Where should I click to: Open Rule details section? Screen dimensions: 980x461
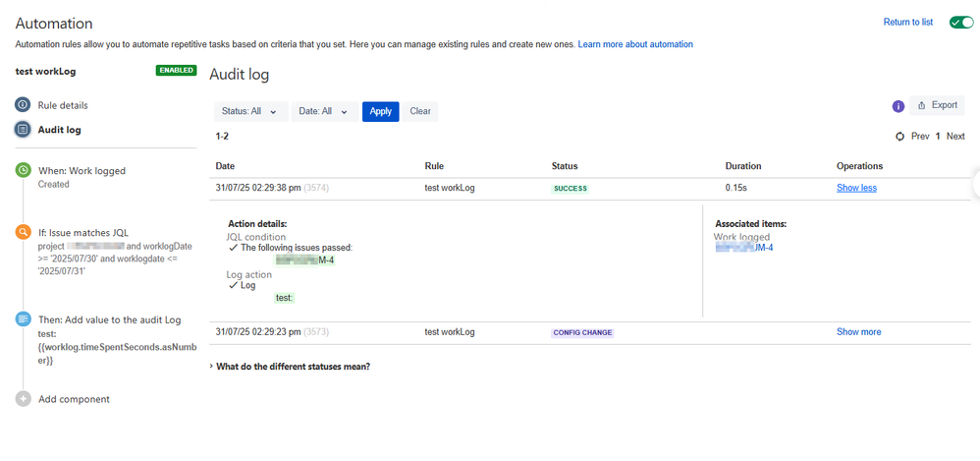(63, 105)
